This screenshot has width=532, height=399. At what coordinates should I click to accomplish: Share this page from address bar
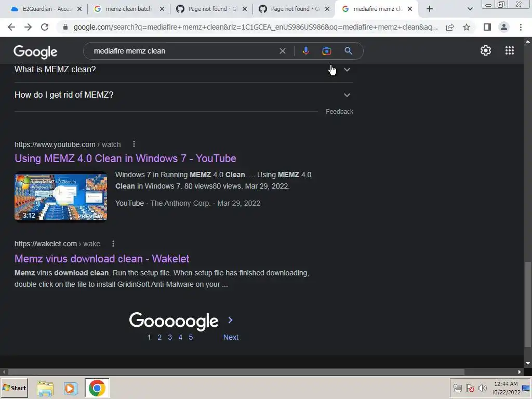pos(450,27)
